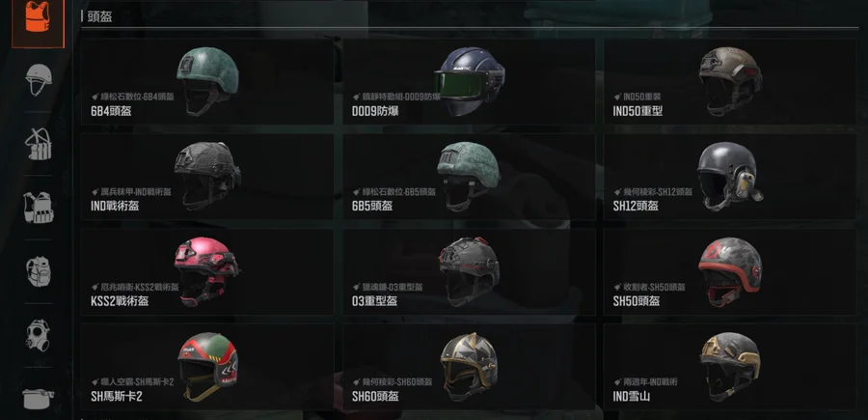
Task: Click the 頭盔 section header
Action: [x=98, y=16]
